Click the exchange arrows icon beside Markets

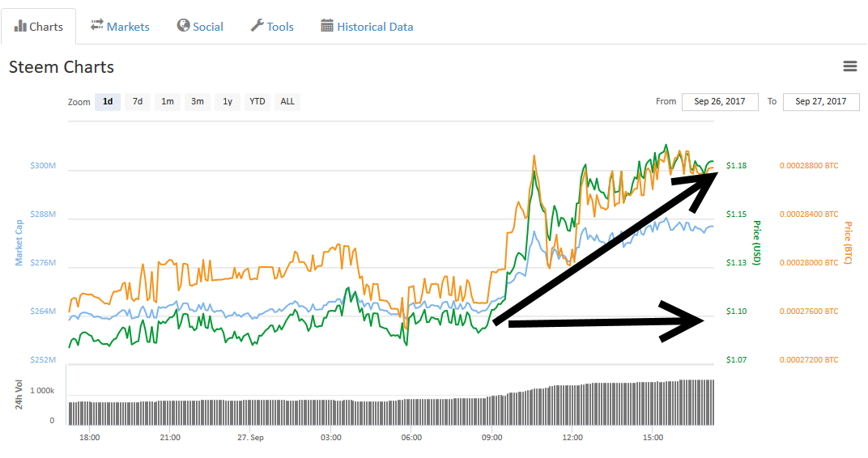click(97, 25)
